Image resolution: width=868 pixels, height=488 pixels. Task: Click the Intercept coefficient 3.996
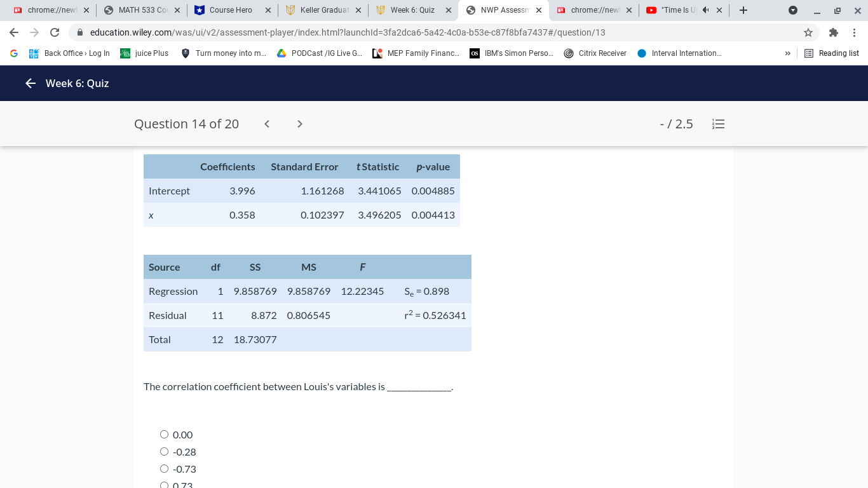(x=242, y=191)
